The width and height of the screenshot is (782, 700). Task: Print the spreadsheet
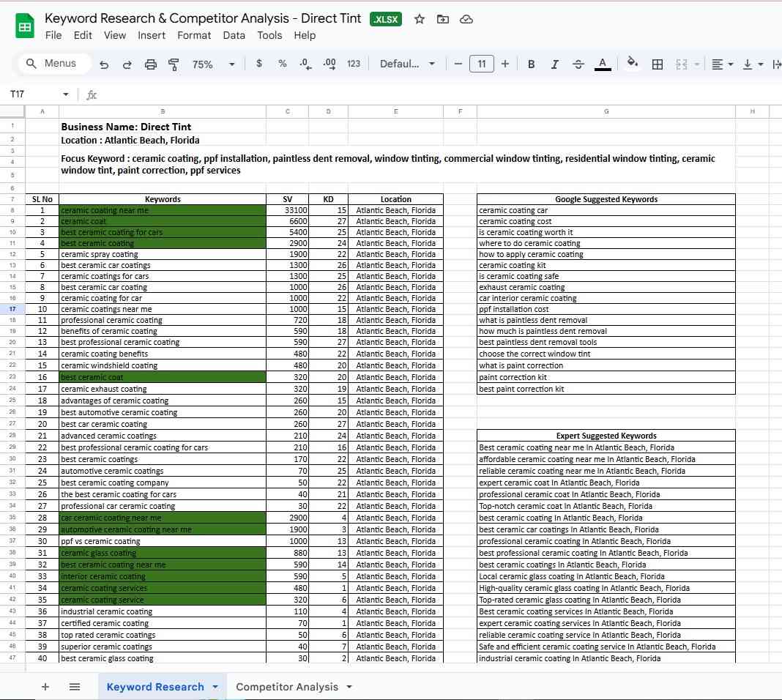[x=151, y=64]
